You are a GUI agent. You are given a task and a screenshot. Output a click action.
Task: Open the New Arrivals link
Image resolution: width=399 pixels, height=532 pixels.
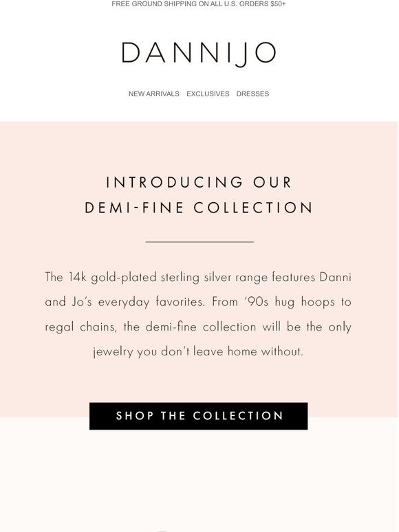(x=154, y=94)
